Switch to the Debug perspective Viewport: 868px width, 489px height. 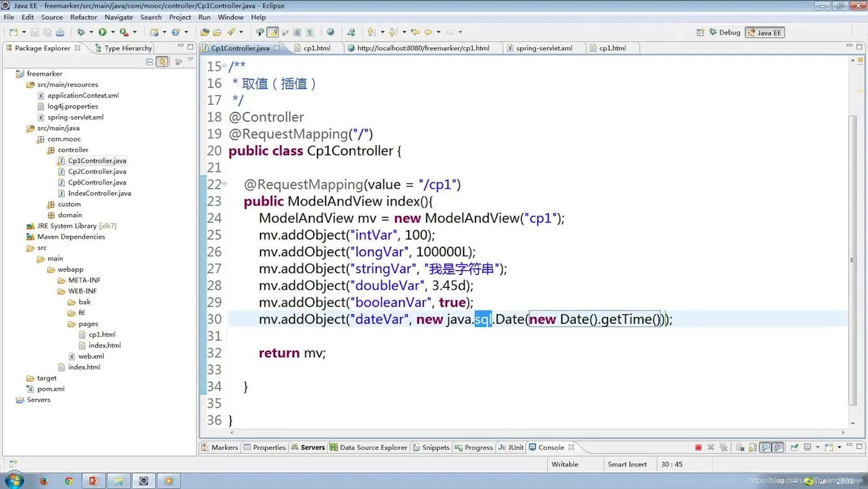pyautogui.click(x=724, y=32)
